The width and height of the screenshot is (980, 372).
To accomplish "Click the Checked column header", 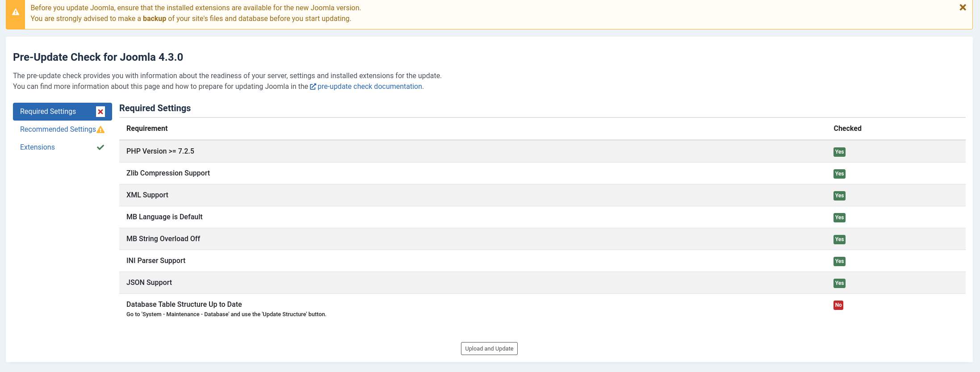I will pyautogui.click(x=847, y=129).
